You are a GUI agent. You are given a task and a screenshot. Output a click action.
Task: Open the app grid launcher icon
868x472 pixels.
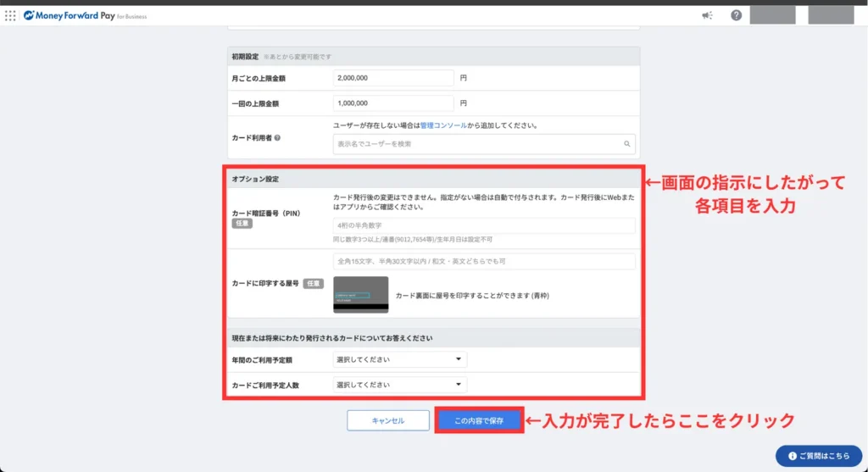click(x=10, y=15)
